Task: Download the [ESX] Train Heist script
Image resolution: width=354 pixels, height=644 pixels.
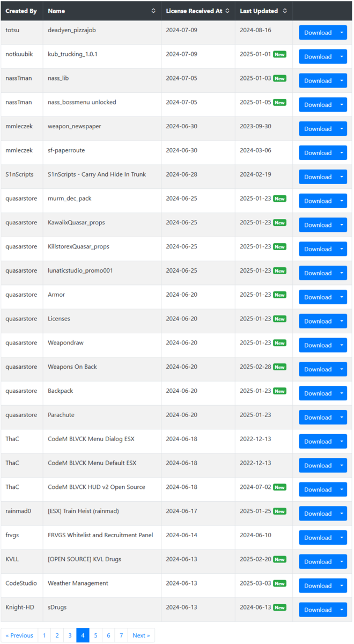Action: [x=318, y=514]
